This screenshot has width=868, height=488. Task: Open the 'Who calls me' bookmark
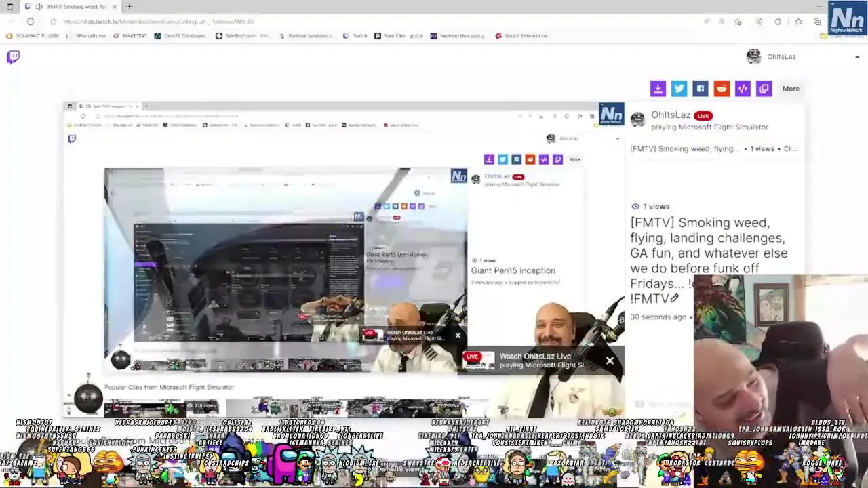pos(90,36)
